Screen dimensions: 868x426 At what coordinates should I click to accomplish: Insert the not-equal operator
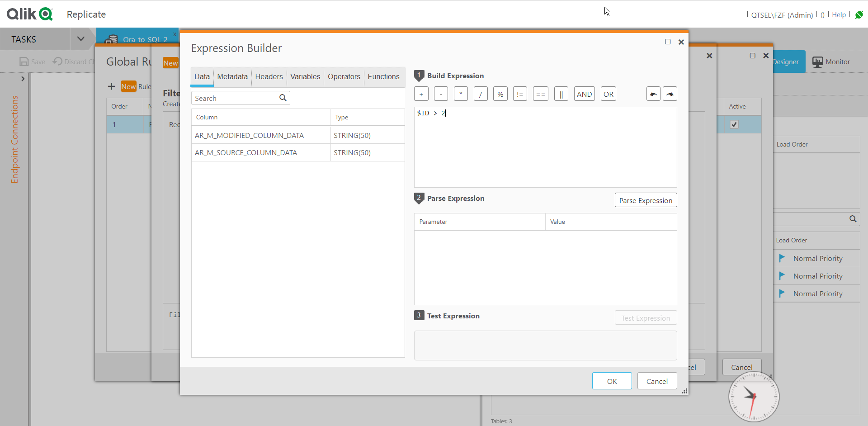point(520,94)
